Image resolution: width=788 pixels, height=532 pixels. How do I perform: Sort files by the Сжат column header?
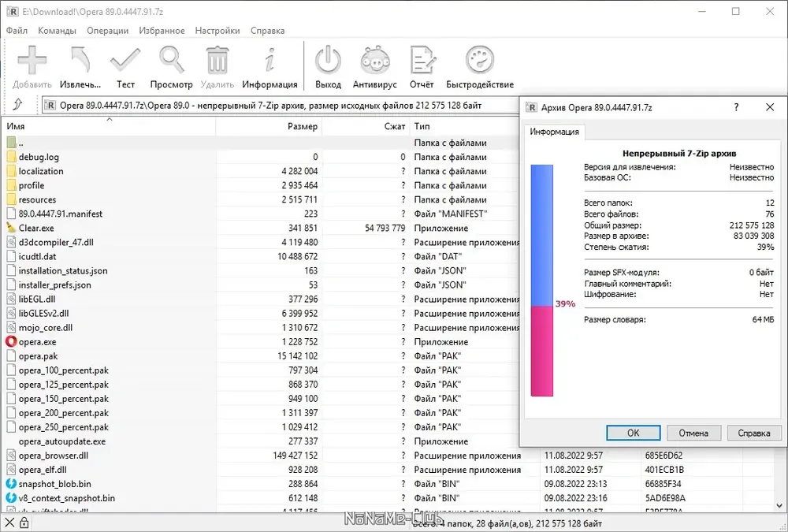point(366,126)
